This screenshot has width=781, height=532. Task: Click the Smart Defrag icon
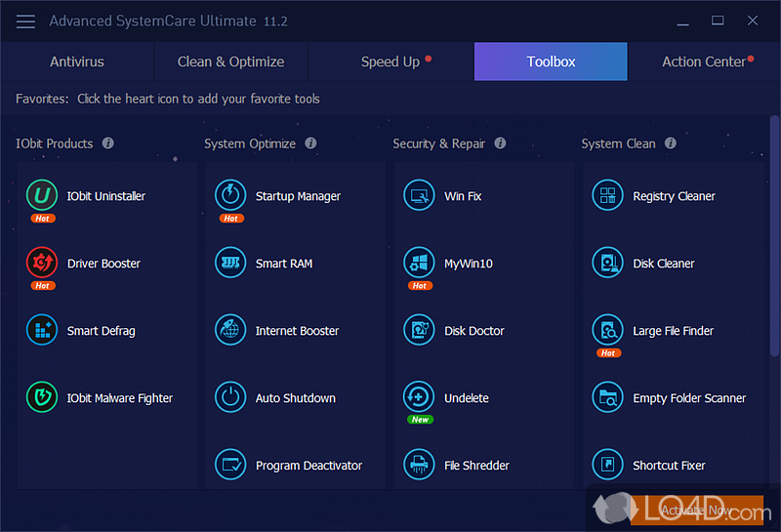[42, 330]
